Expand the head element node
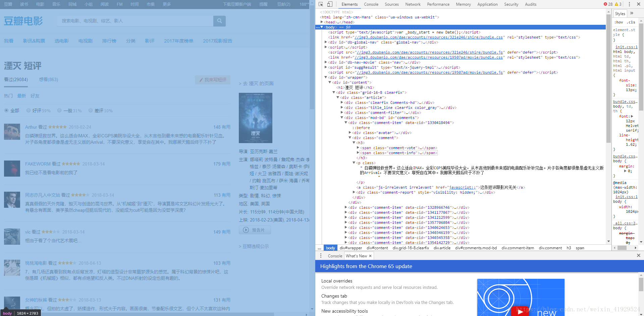Viewport: 644px width, 316px height. point(322,22)
